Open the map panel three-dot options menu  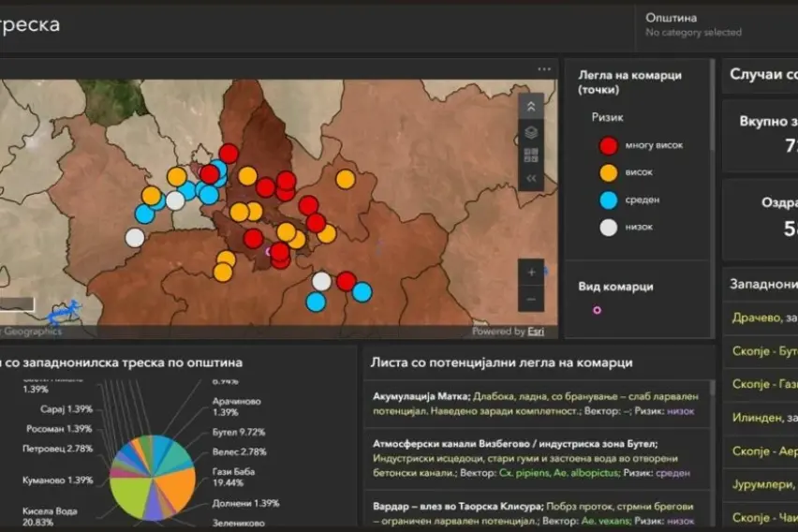click(544, 69)
